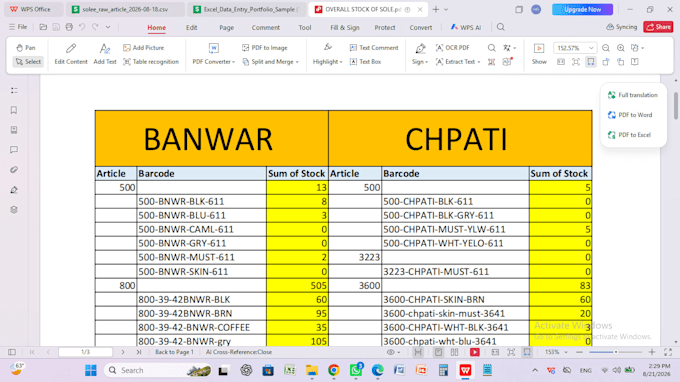The width and height of the screenshot is (680, 382).
Task: Click the search icon beside WPS AI
Action: coord(501,27)
